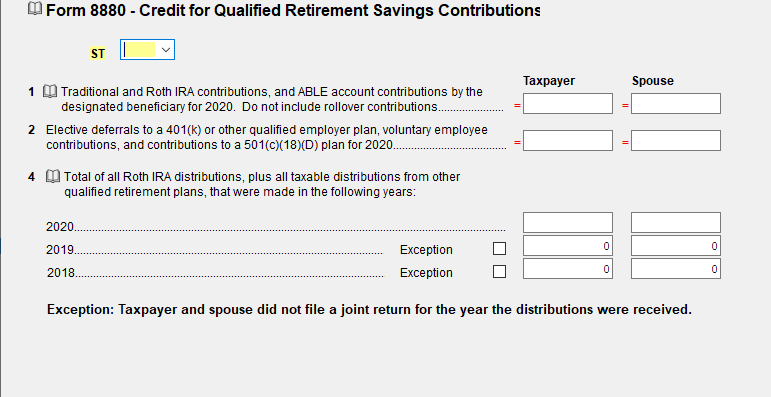Open help book icon beside Form 8880 title
771x397 pixels.
[x=34, y=8]
